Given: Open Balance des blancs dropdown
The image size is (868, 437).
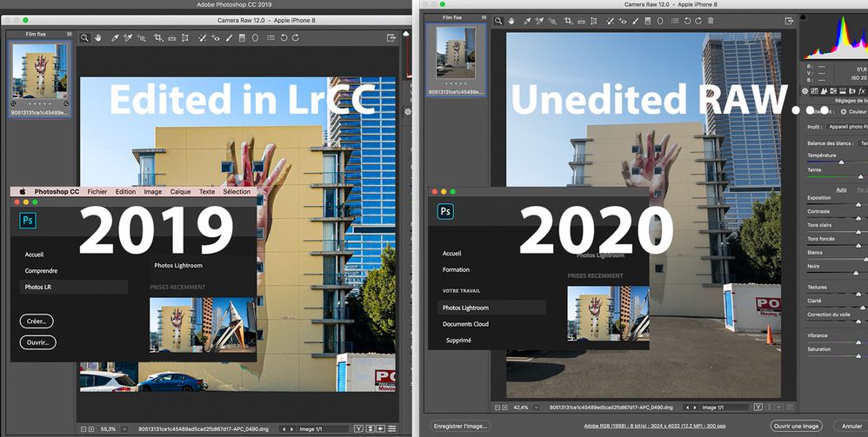Looking at the screenshot, I should click(x=863, y=143).
